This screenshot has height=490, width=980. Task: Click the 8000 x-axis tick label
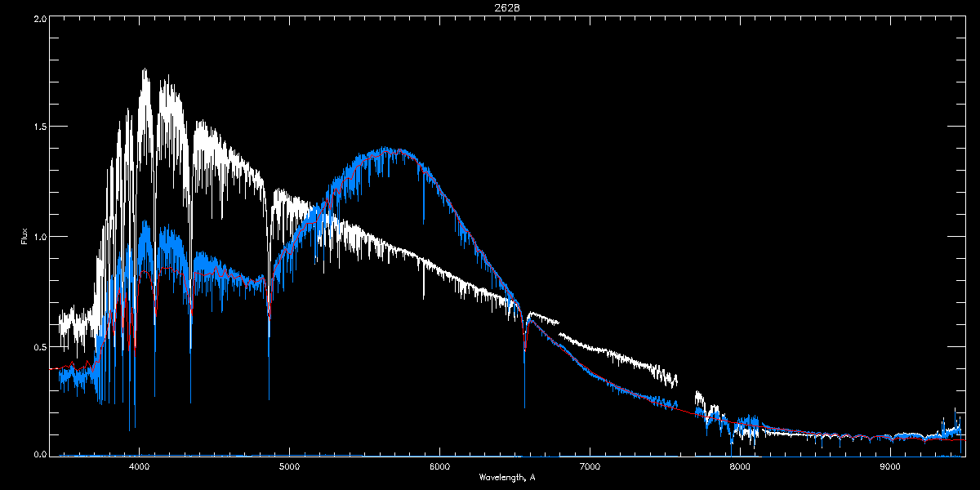tap(740, 467)
